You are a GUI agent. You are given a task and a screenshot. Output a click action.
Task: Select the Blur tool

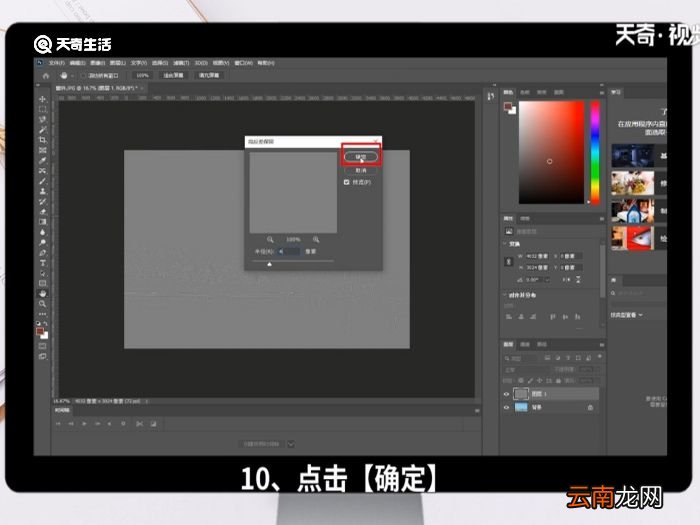coord(42,232)
